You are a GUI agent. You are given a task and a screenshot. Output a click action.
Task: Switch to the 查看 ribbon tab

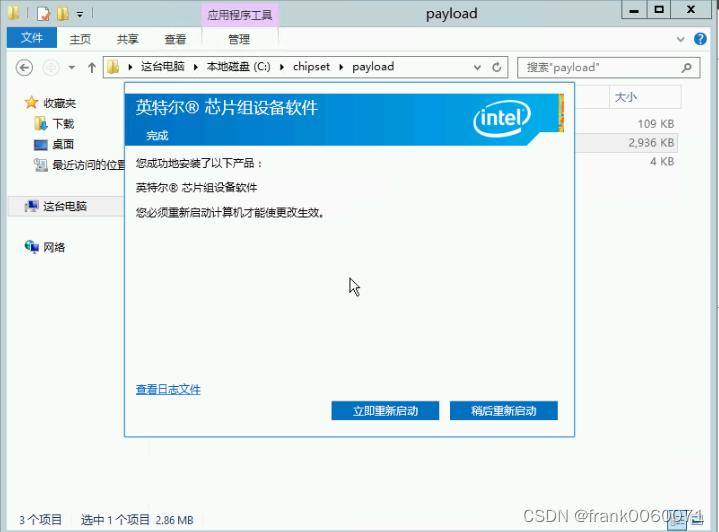pyautogui.click(x=175, y=39)
